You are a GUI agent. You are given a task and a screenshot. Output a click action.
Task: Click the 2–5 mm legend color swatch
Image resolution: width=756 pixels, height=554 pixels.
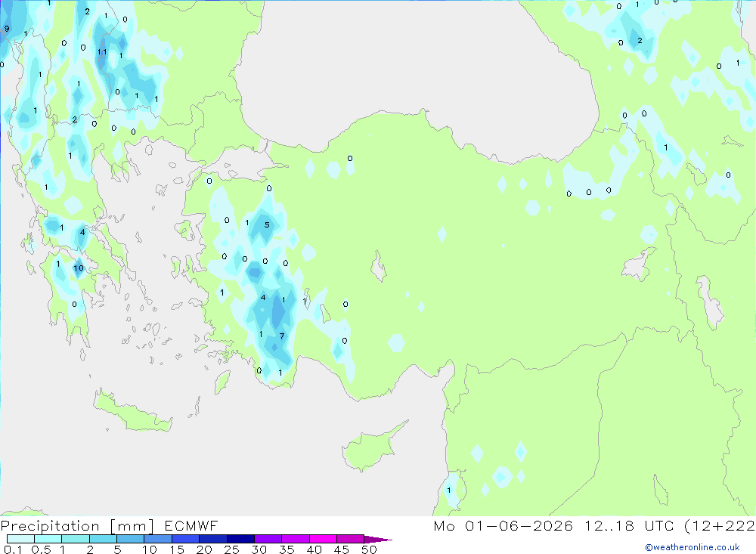(103, 539)
